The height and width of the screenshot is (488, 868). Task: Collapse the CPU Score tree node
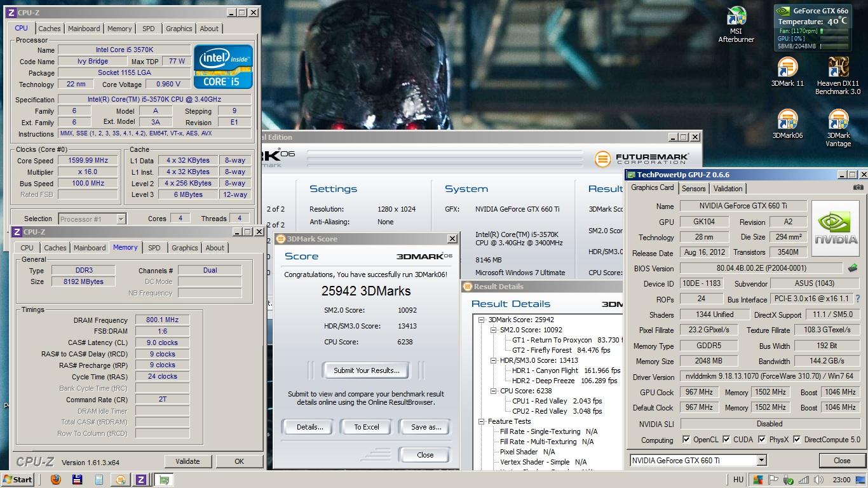[x=493, y=391]
